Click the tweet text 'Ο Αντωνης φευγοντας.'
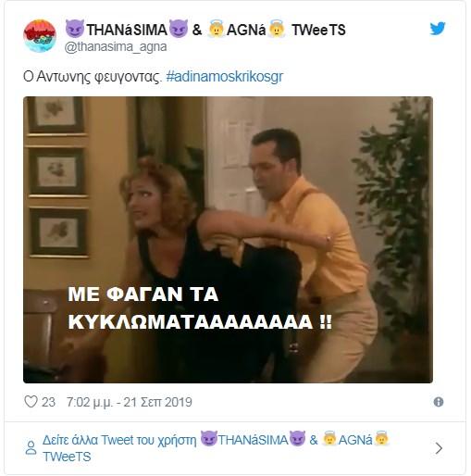This screenshot has width=471, height=476. point(93,77)
